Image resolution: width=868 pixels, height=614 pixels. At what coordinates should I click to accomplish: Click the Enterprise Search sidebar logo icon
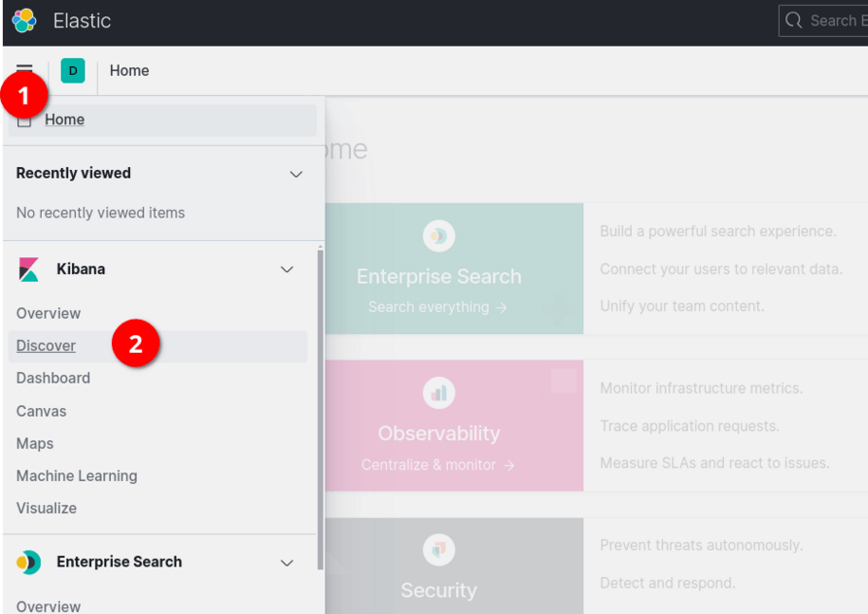pos(29,562)
